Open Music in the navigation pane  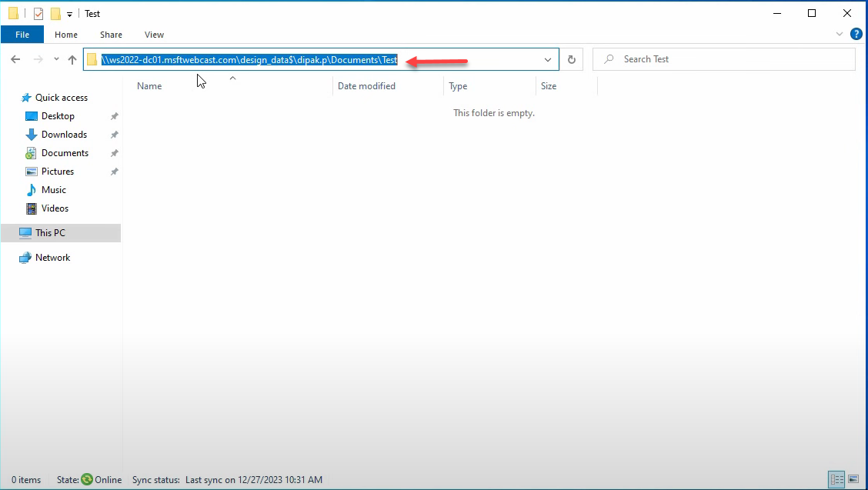click(x=54, y=190)
